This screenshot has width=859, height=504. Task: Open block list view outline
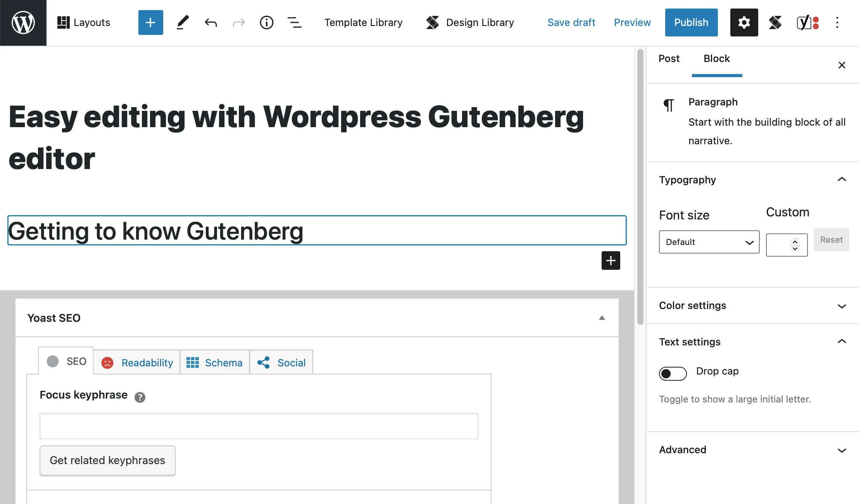pos(295,22)
